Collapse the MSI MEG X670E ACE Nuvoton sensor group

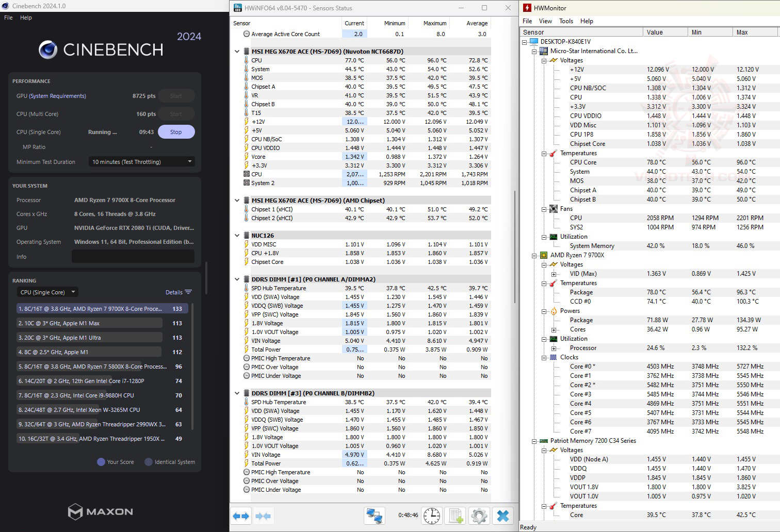237,52
